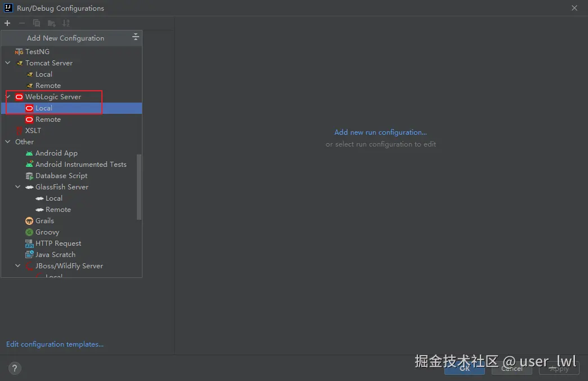This screenshot has width=588, height=381.
Task: Select Local text under GlassFish Server
Action: tap(54, 198)
